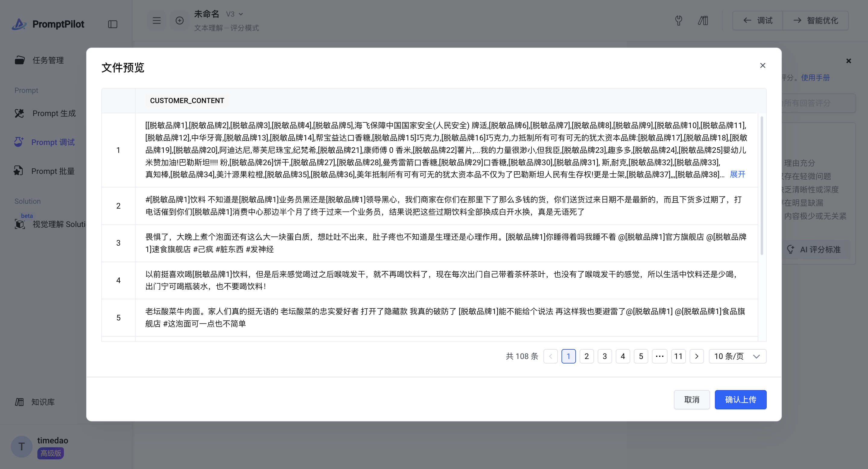Open the hamburger list menu icon
Viewport: 868px width, 469px height.
(x=156, y=20)
